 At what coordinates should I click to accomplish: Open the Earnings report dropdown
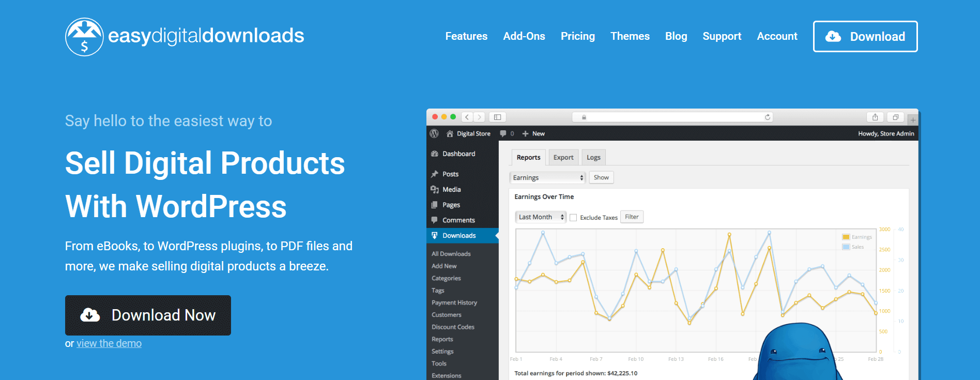tap(547, 177)
